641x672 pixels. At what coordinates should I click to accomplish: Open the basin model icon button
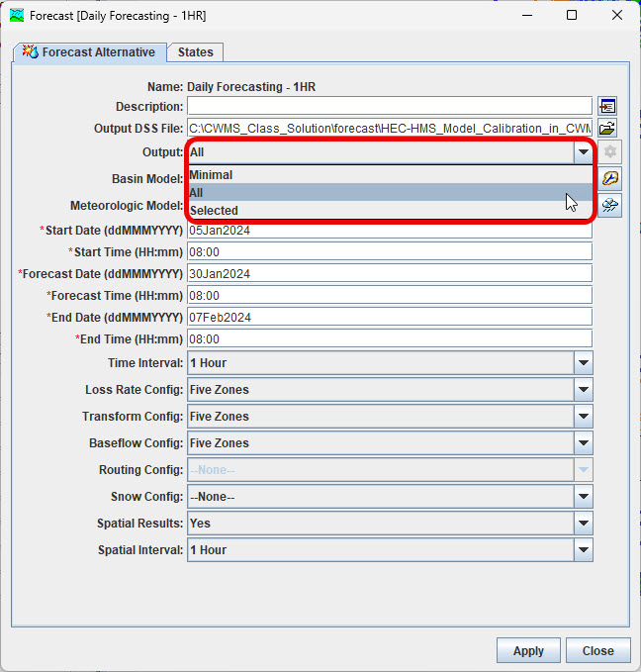point(610,178)
